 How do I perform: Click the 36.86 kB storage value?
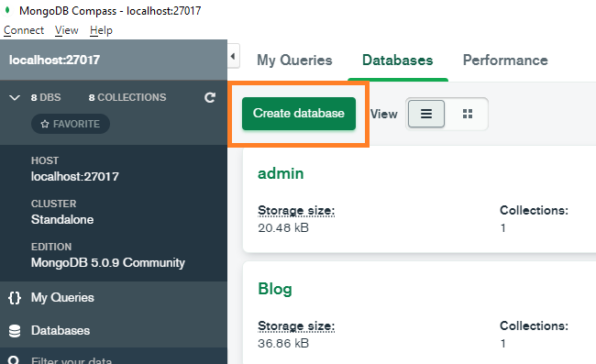pos(283,344)
